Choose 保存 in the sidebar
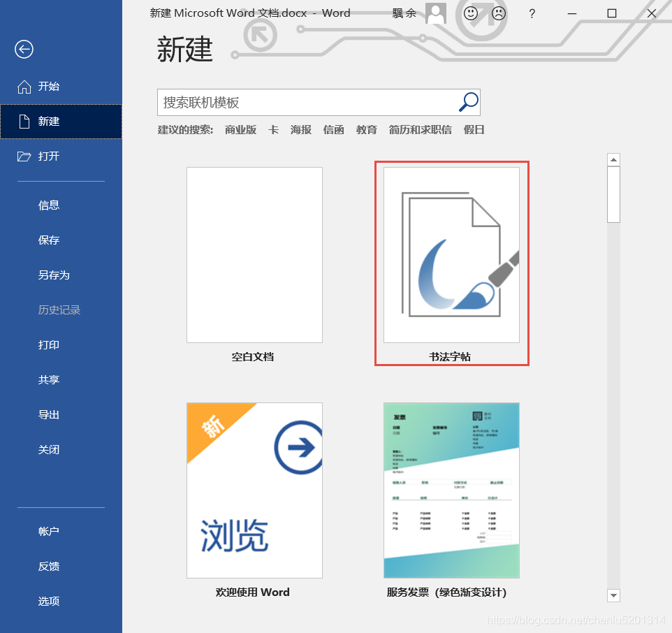Image resolution: width=672 pixels, height=633 pixels. [61, 240]
